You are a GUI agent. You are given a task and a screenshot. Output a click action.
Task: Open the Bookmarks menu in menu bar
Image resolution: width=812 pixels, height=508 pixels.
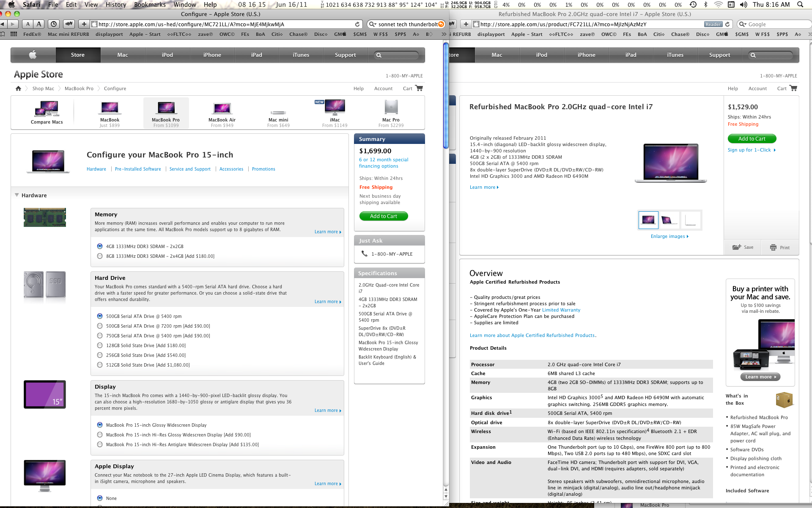pyautogui.click(x=150, y=5)
